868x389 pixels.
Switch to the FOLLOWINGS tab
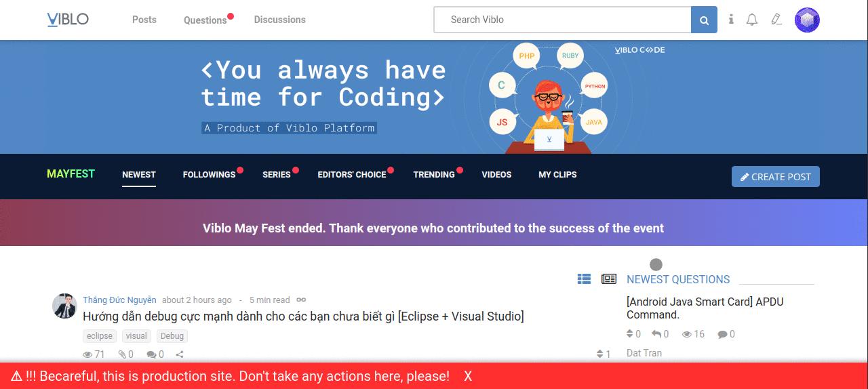tap(209, 174)
